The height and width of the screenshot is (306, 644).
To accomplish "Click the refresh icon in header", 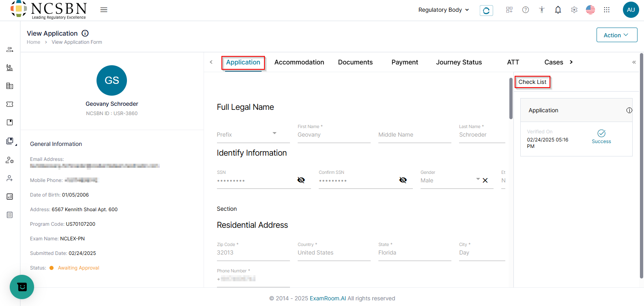I will point(486,11).
